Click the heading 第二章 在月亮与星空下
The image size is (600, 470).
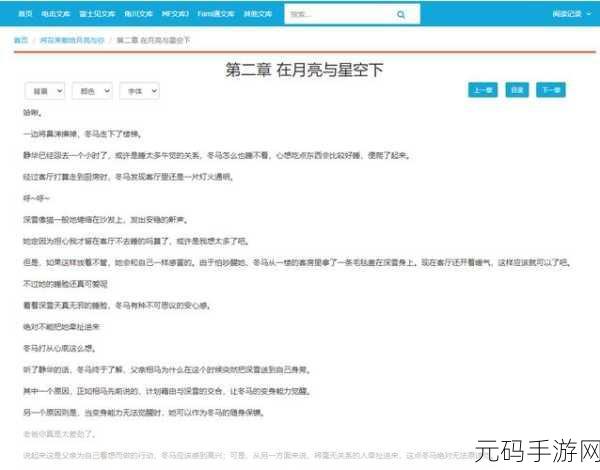tap(304, 70)
